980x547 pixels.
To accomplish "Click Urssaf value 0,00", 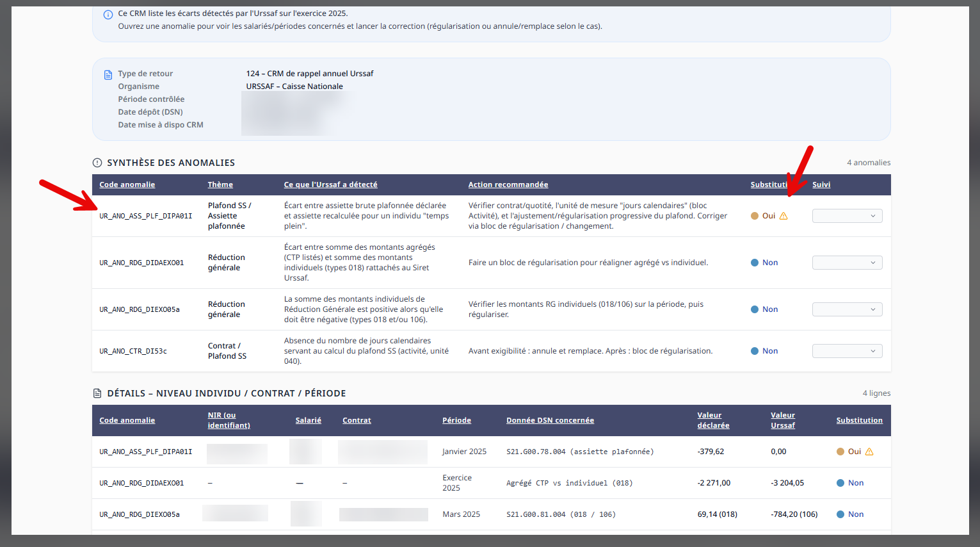I will 778,452.
